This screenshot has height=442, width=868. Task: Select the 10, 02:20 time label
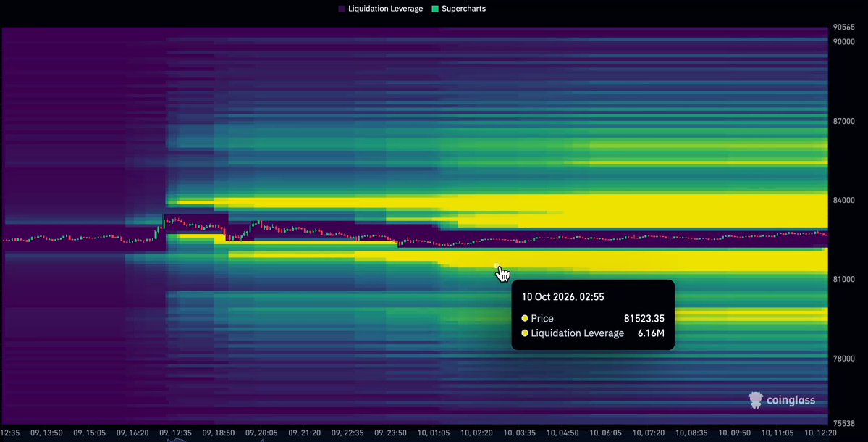pos(476,433)
